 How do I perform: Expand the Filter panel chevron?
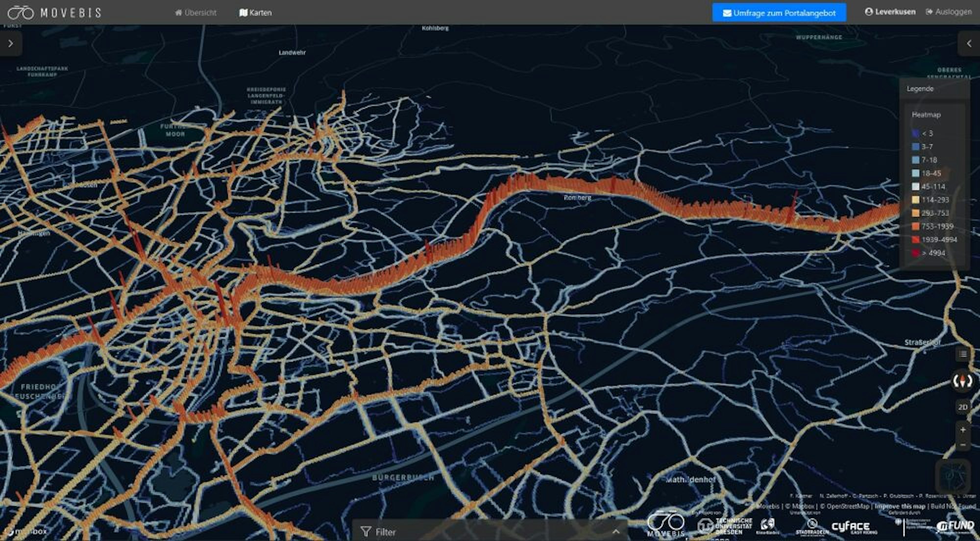tap(616, 532)
